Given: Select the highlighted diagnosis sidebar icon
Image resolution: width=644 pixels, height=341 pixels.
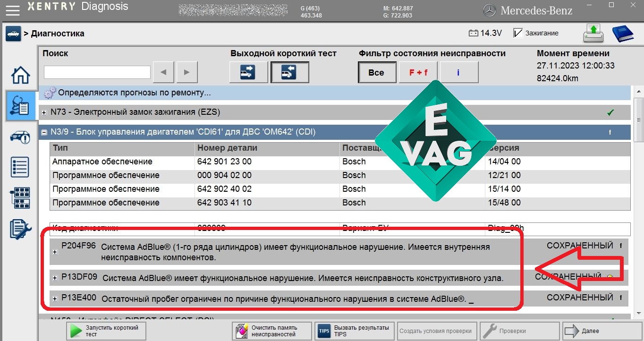Looking at the screenshot, I should tap(21, 105).
